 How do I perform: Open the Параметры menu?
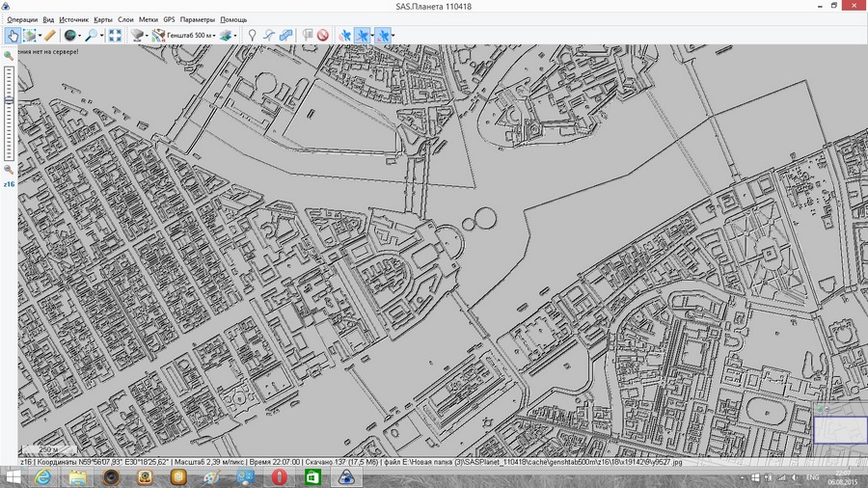[198, 19]
